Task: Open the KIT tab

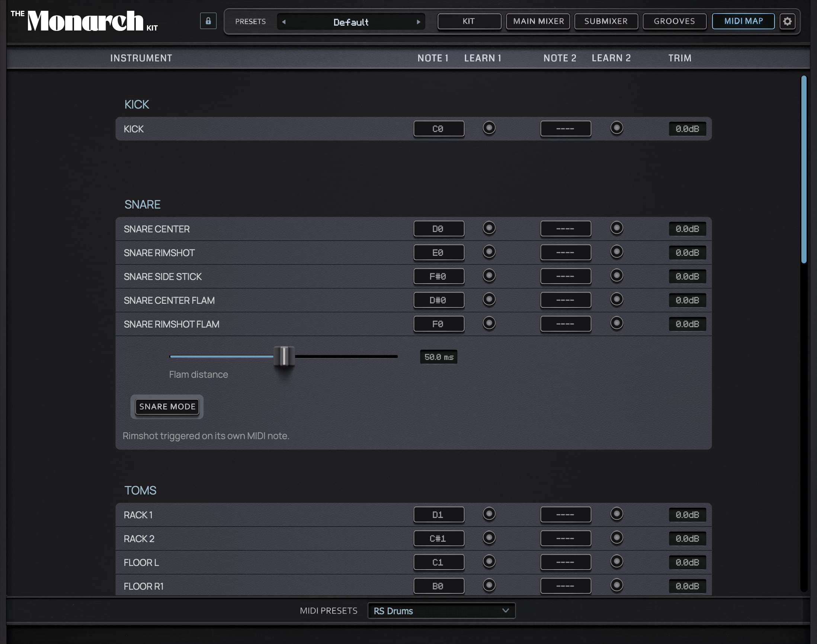Action: coord(469,21)
